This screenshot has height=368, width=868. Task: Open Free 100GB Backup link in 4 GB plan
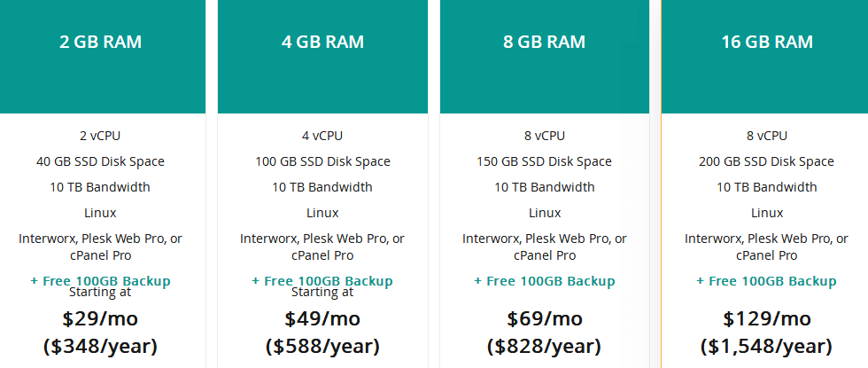(x=322, y=280)
